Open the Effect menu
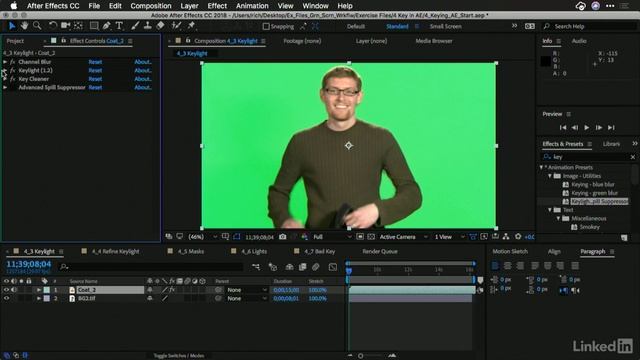Viewport: 640px width, 360px height. coord(217,6)
